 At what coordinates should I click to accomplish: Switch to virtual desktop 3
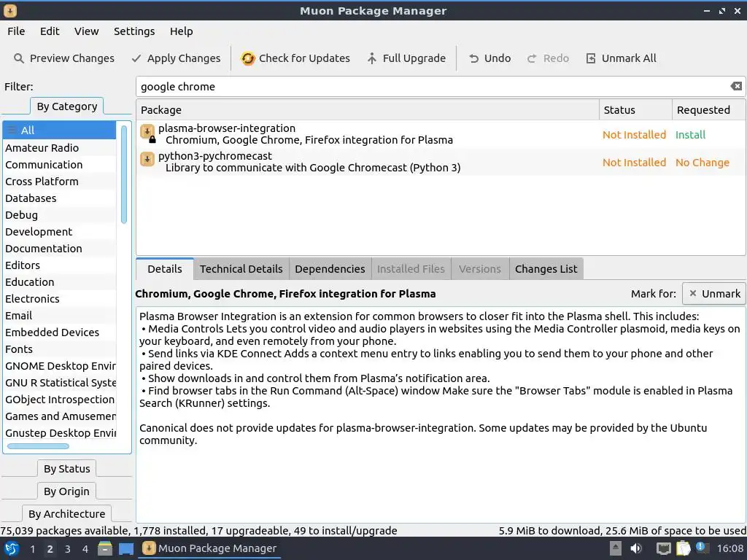tap(68, 549)
